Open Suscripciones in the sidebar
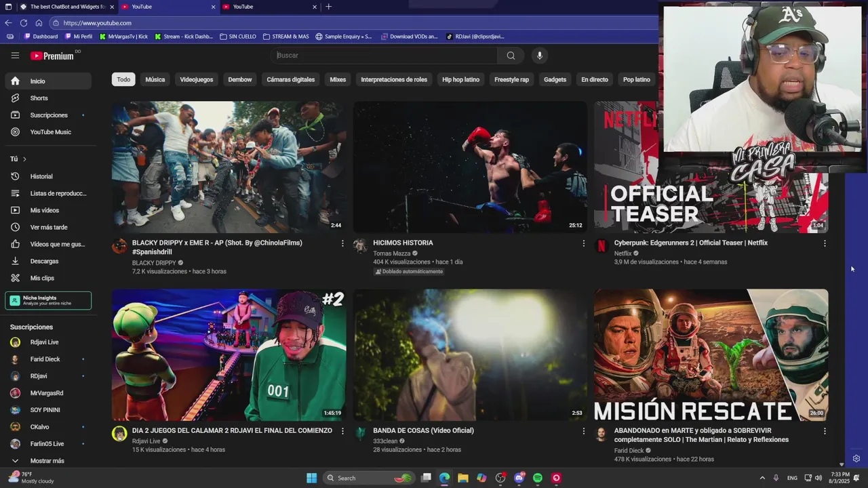Screen dimensions: 868x488 (48, 115)
